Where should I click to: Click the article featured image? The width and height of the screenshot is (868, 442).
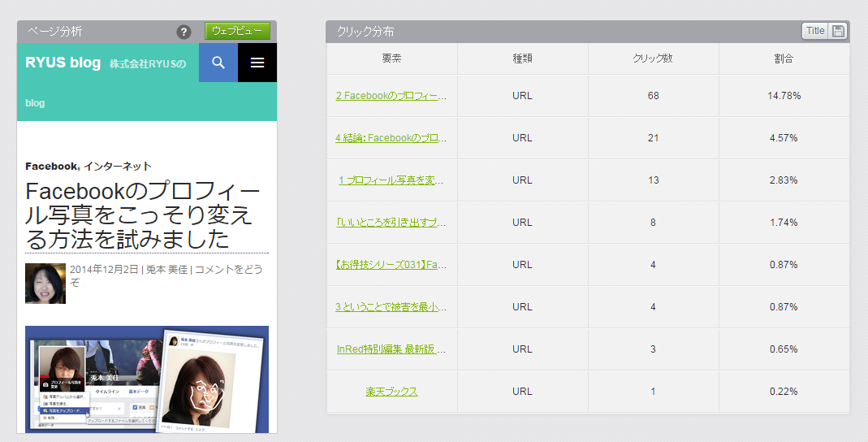(x=147, y=379)
